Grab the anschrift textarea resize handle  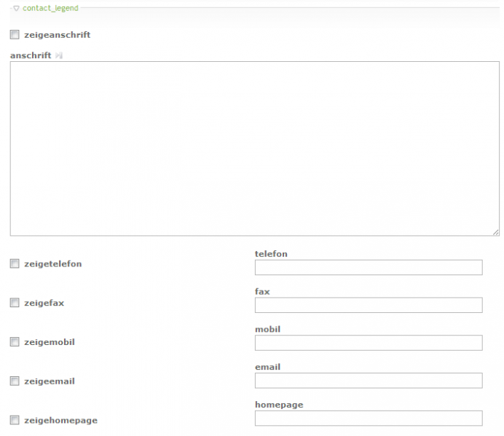(495, 232)
